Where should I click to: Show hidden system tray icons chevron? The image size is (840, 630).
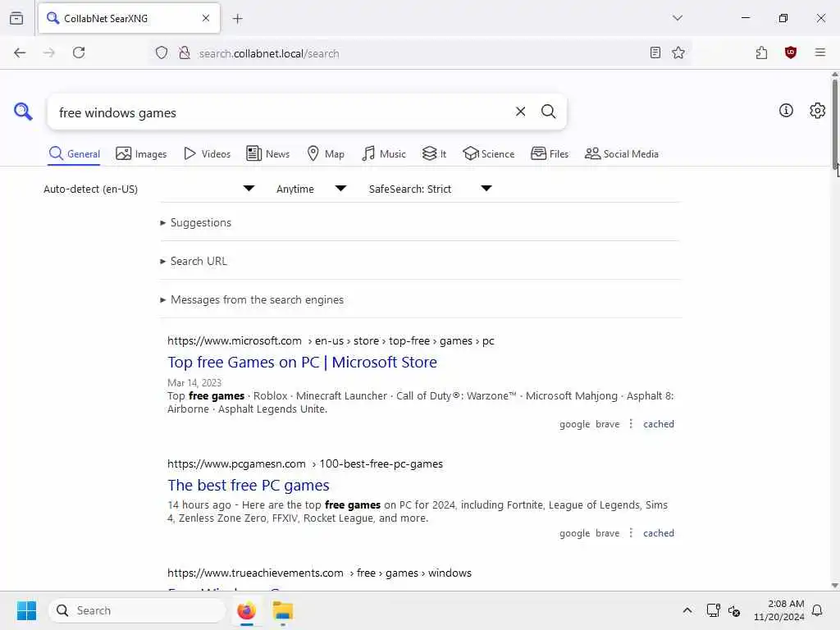[687, 610]
